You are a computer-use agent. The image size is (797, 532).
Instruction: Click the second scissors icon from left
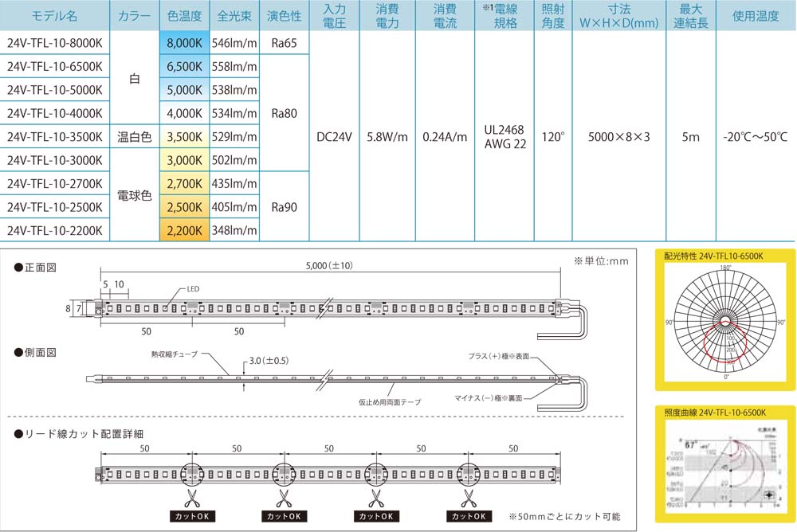pyautogui.click(x=283, y=499)
